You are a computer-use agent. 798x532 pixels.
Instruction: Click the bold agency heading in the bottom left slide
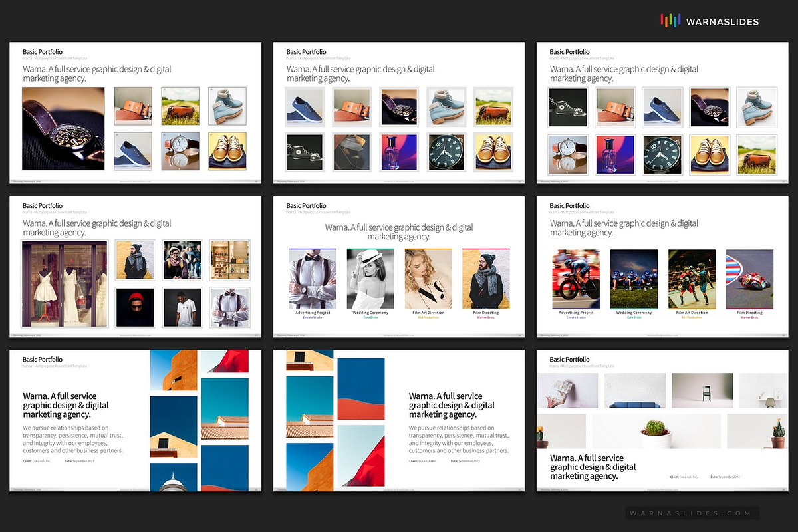(x=66, y=405)
